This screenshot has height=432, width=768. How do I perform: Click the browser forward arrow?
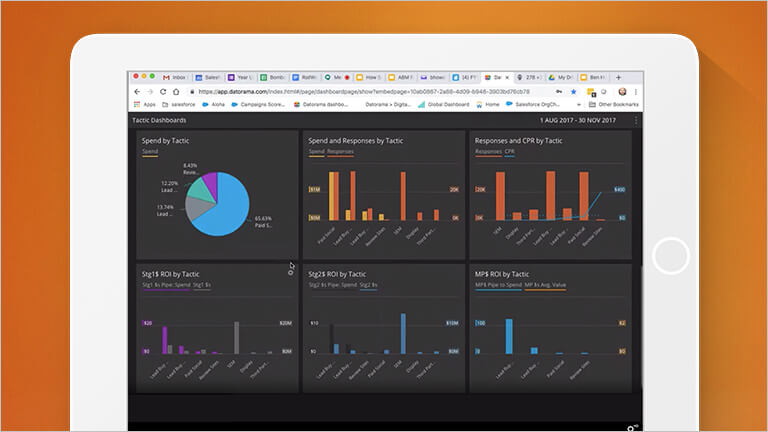[x=150, y=92]
